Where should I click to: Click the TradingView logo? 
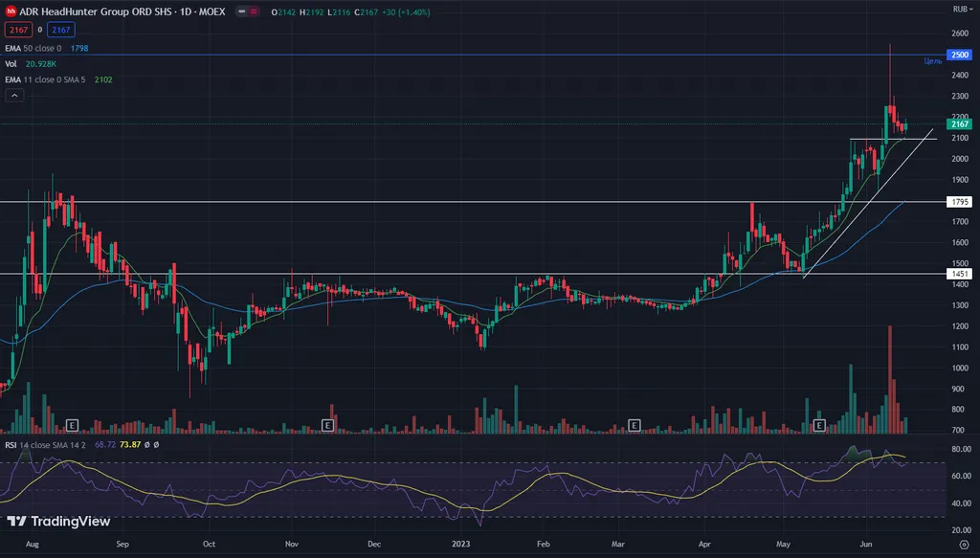(x=58, y=522)
